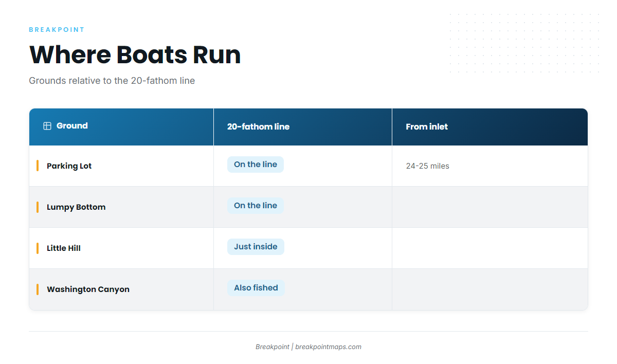Select the Just inside badge
Screen dimensions: 617x364
(256, 247)
